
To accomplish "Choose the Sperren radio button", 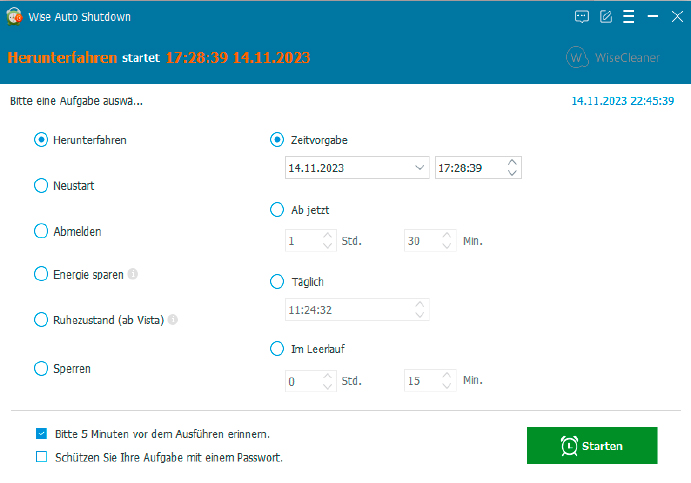I will click(41, 369).
